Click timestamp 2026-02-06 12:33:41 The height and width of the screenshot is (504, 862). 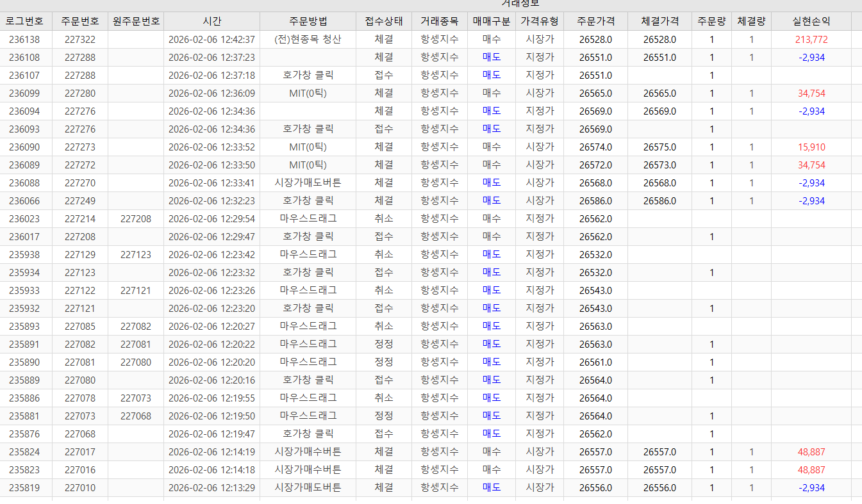click(211, 183)
